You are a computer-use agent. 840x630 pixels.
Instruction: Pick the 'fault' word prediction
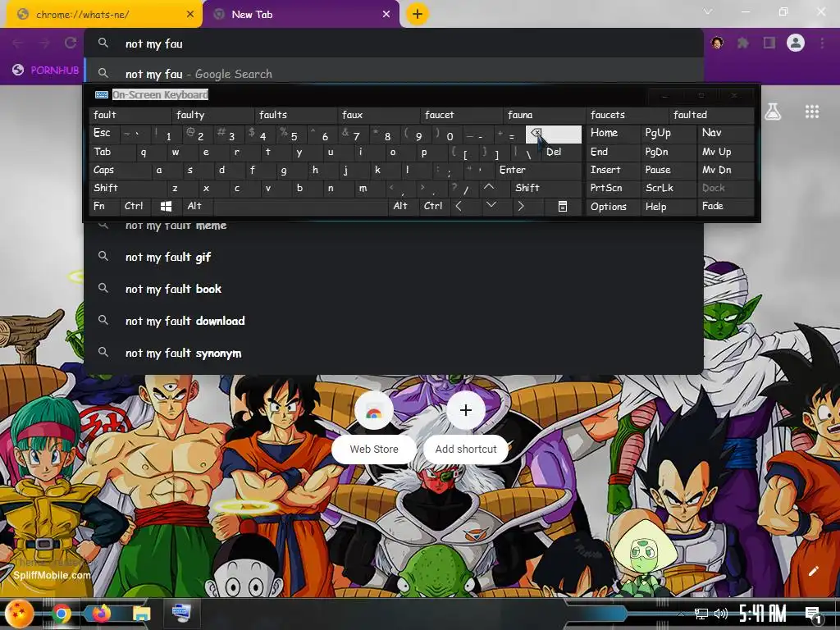(130, 115)
